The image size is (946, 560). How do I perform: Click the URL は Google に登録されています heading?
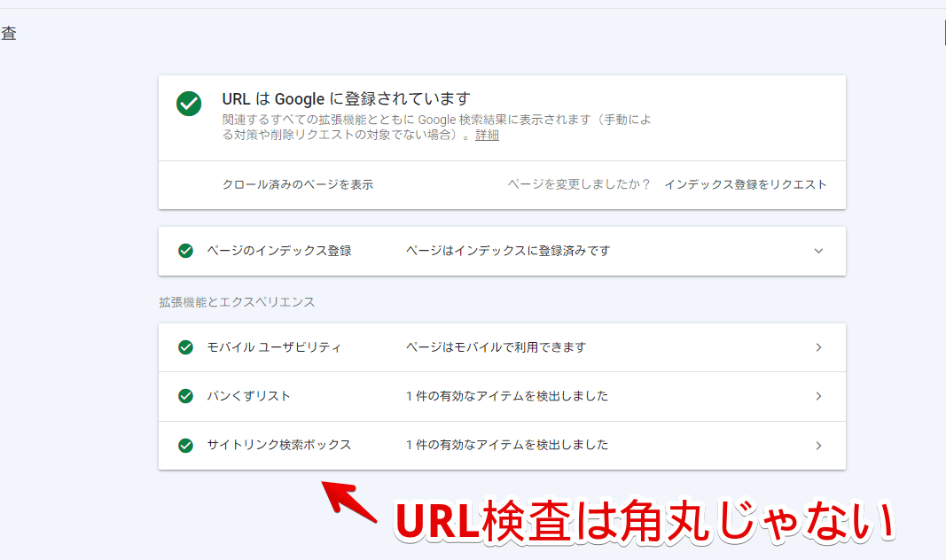click(347, 99)
